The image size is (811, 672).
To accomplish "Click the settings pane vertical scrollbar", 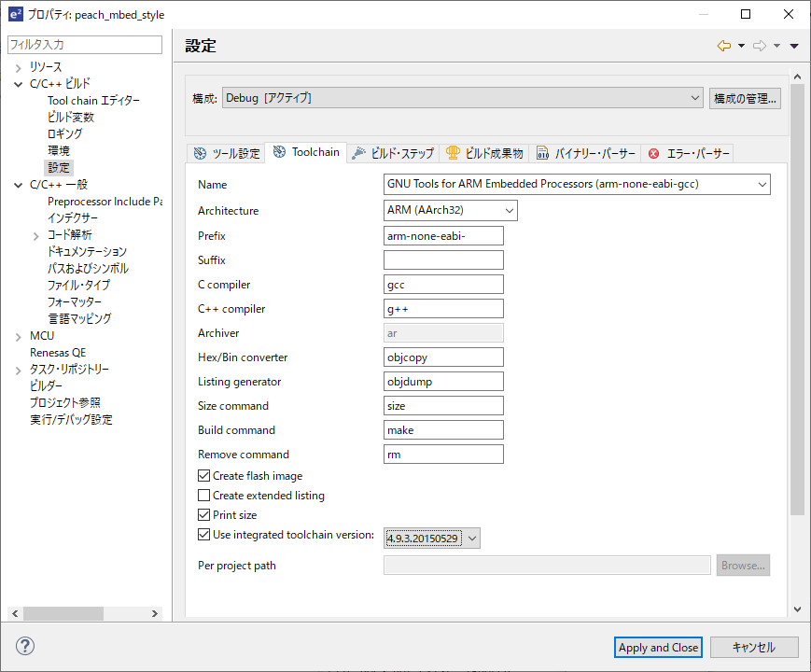I will (x=797, y=300).
